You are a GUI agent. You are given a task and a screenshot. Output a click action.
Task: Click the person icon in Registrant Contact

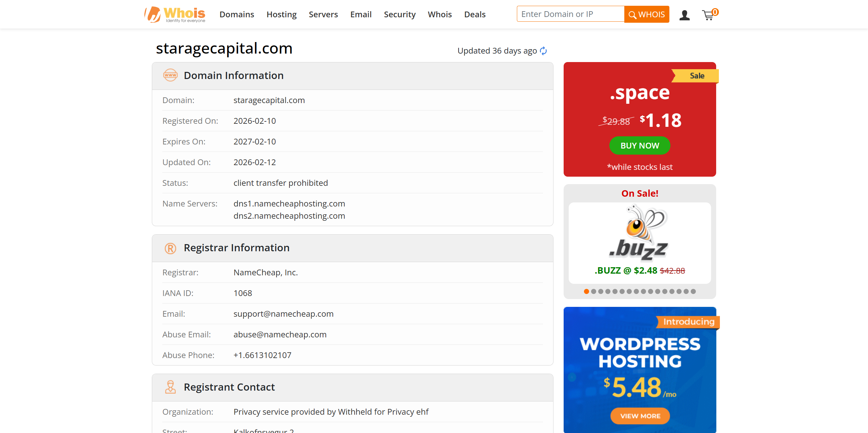pos(170,387)
